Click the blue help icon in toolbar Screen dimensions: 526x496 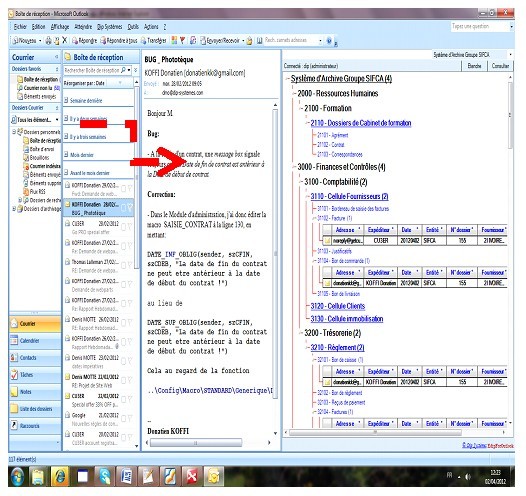[x=329, y=41]
